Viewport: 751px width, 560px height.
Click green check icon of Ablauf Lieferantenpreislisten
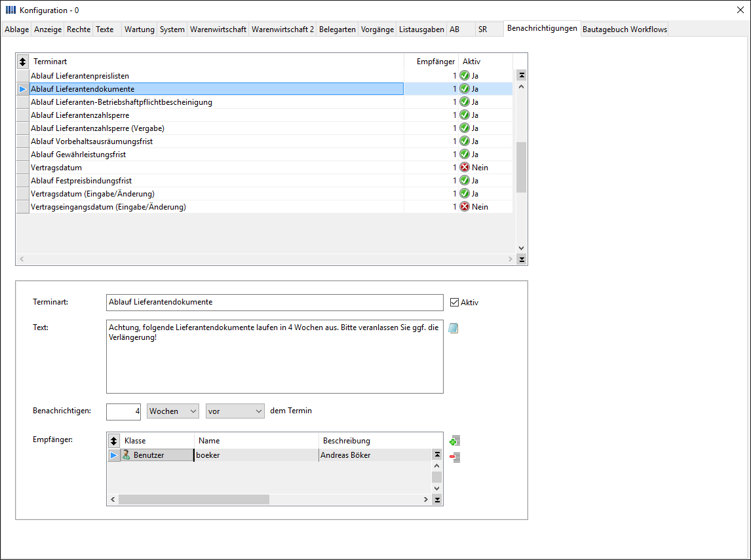[464, 75]
